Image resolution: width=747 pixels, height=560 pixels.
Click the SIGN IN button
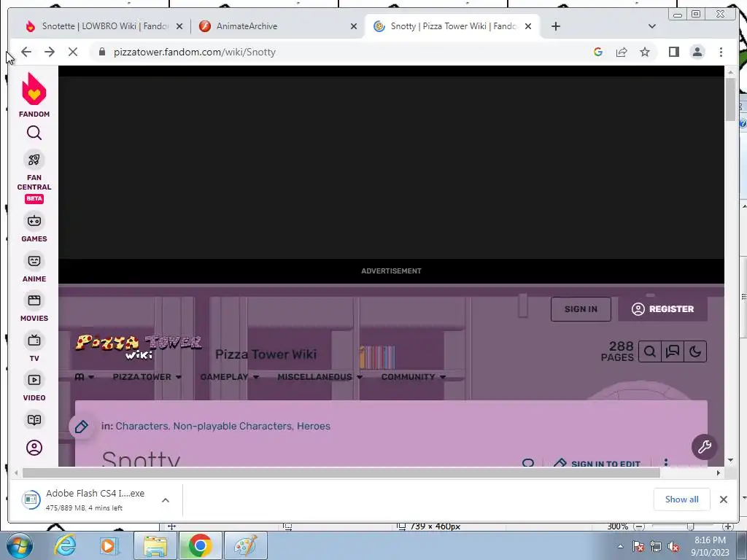581,309
